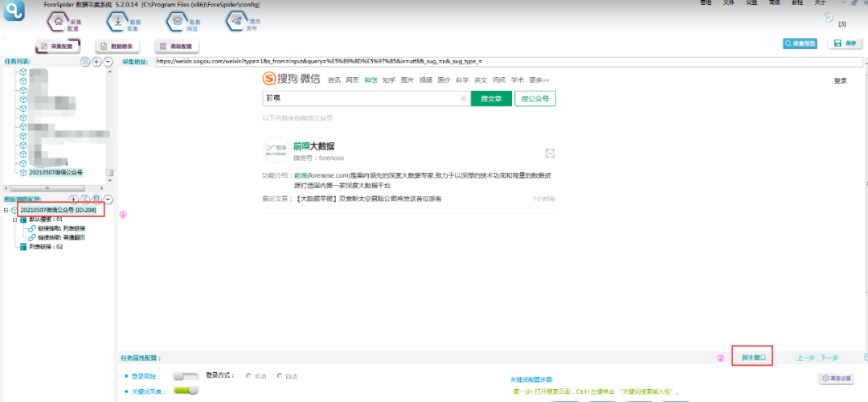
Task: Click the 保存 button
Action: (x=845, y=43)
